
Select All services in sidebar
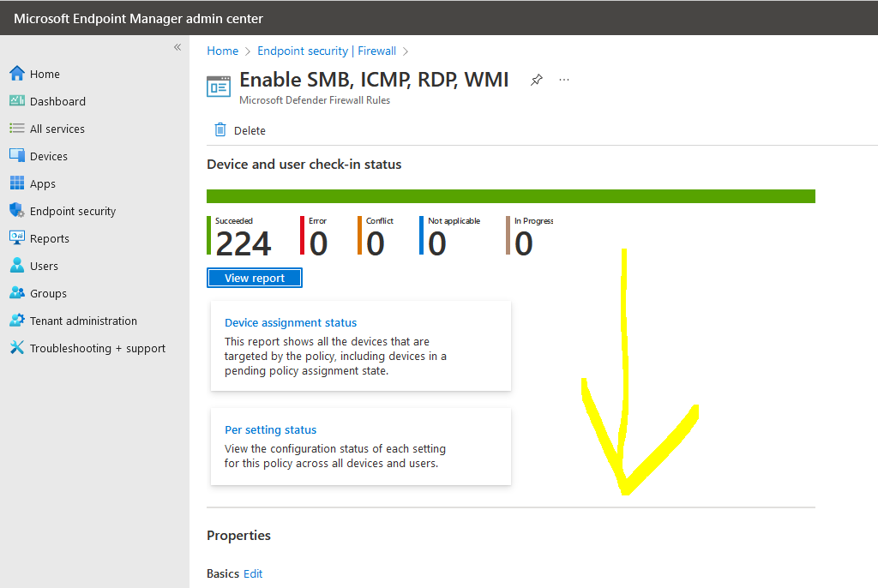pyautogui.click(x=57, y=129)
